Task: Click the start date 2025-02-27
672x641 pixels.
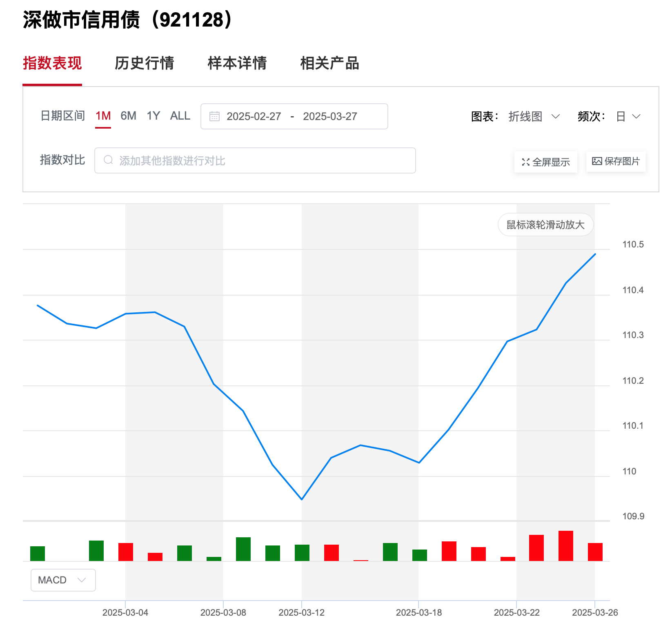Action: click(x=253, y=116)
